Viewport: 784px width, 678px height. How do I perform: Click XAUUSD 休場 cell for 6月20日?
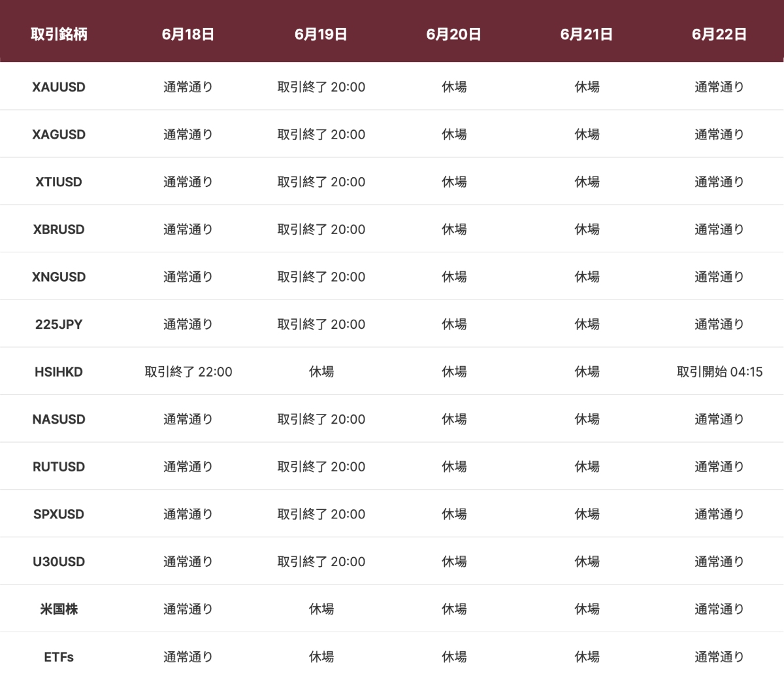(x=454, y=87)
